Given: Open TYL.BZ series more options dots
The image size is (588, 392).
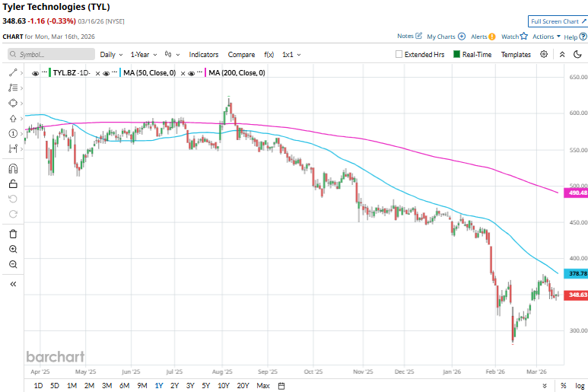Looking at the screenshot, I should click(44, 72).
